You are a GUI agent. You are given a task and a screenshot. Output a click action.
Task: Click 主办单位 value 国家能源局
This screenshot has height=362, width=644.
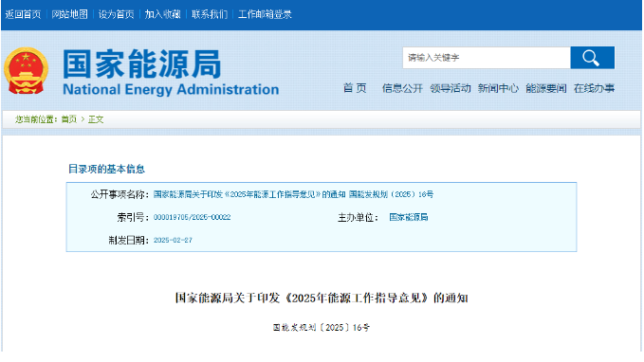[x=409, y=217]
